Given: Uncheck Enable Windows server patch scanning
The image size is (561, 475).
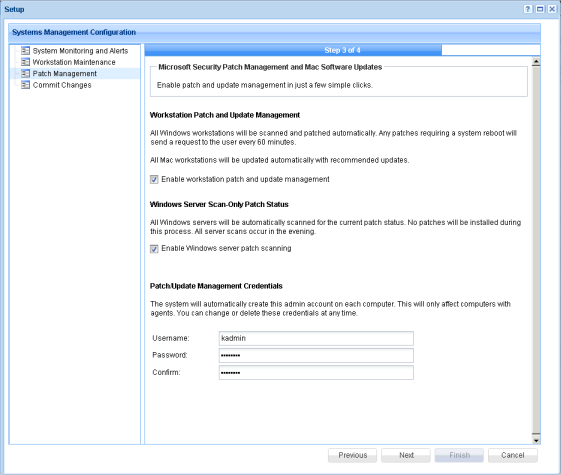Looking at the screenshot, I should pyautogui.click(x=154, y=249).
